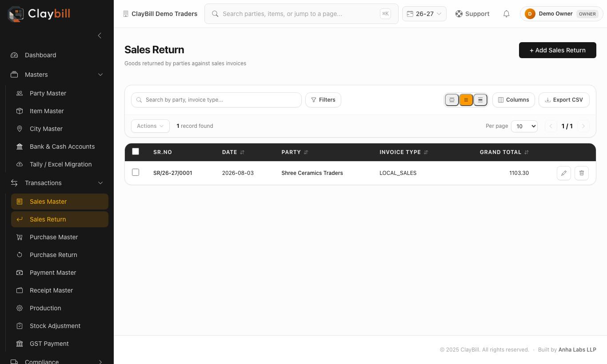Image resolution: width=607 pixels, height=364 pixels.
Task: Click the Claybill logo
Action: 39,14
